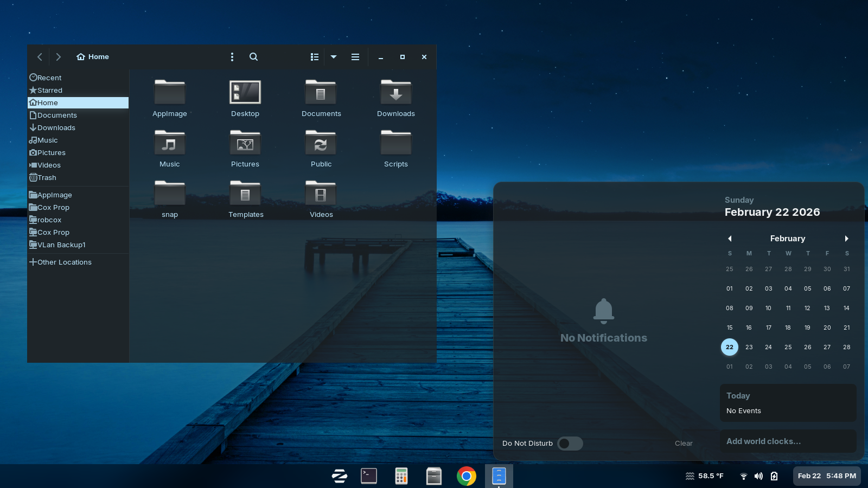The image size is (868, 488).
Task: Select Recent in the sidebar
Action: point(78,78)
